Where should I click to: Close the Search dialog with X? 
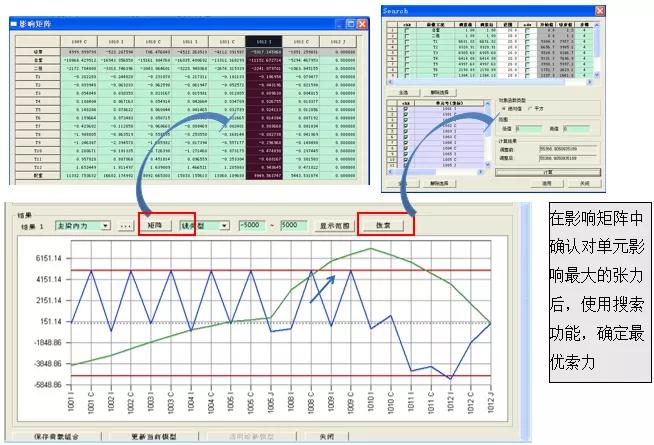(600, 11)
